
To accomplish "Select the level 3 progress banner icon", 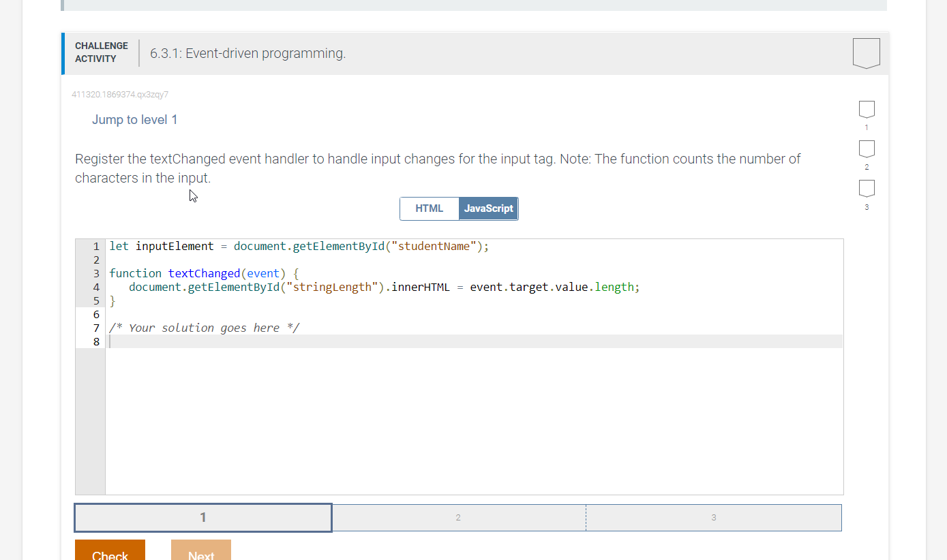I will coord(866,189).
